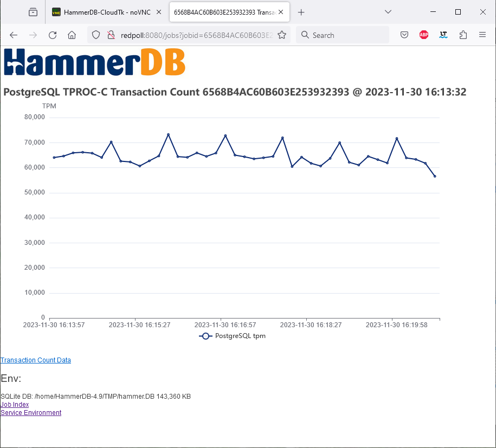The width and height of the screenshot is (496, 448).
Task: Maximize the browser window
Action: click(x=458, y=12)
